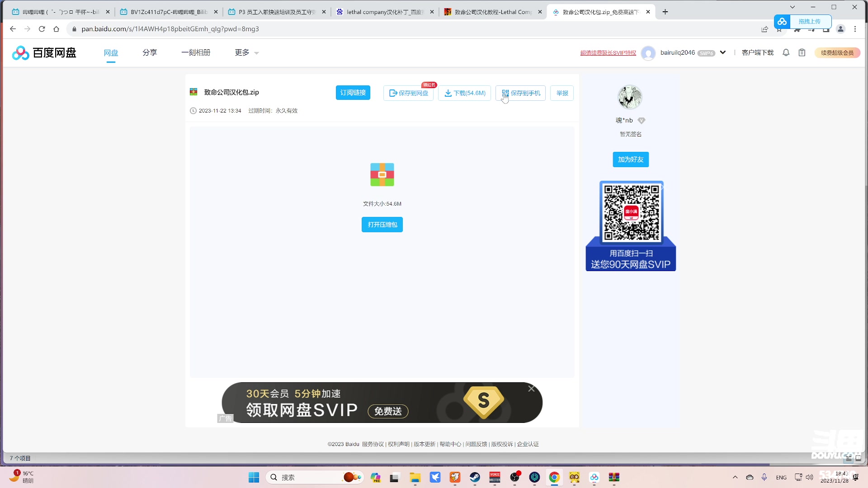Screen dimensions: 868x488
Task: Expand the tab search chevron in the title bar
Action: pos(793,7)
